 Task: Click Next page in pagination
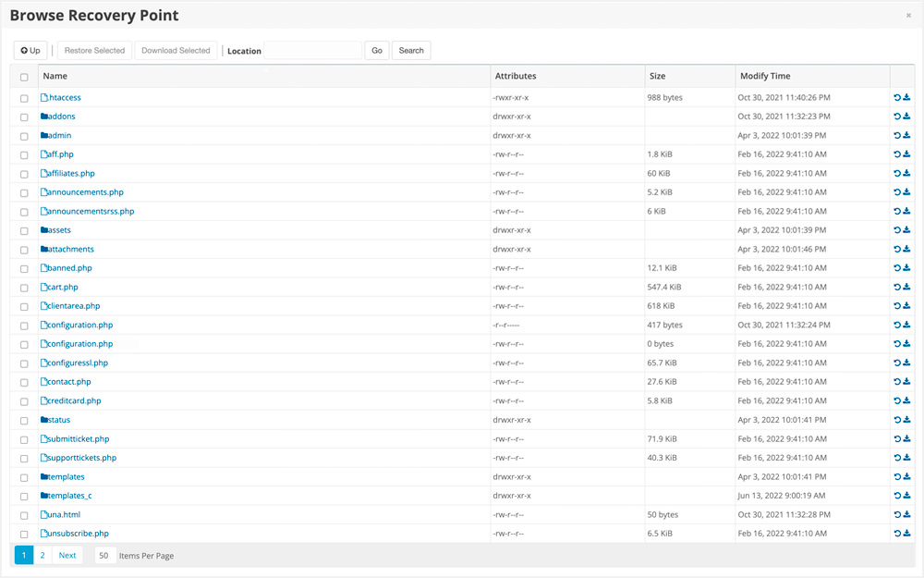pyautogui.click(x=67, y=556)
